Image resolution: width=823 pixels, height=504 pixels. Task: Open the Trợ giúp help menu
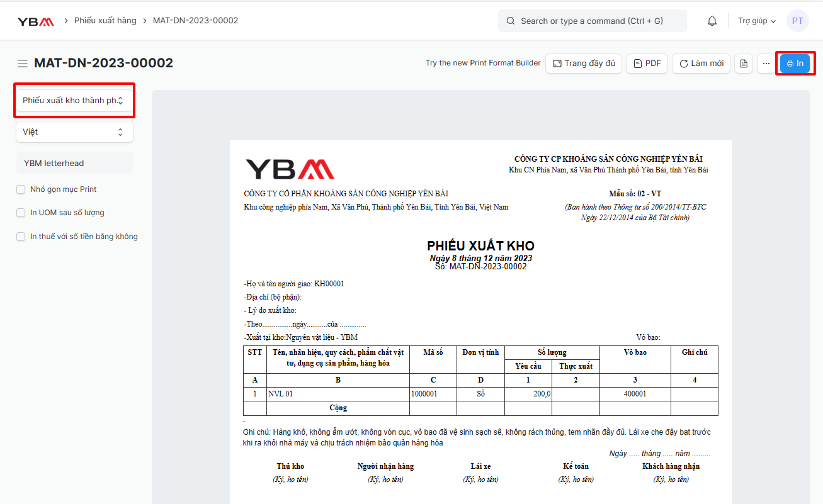pos(757,21)
